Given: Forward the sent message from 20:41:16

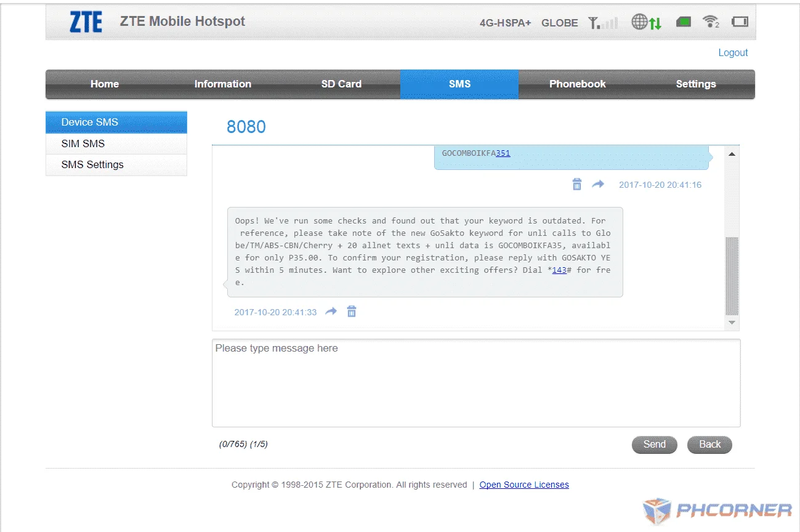Looking at the screenshot, I should tap(598, 184).
